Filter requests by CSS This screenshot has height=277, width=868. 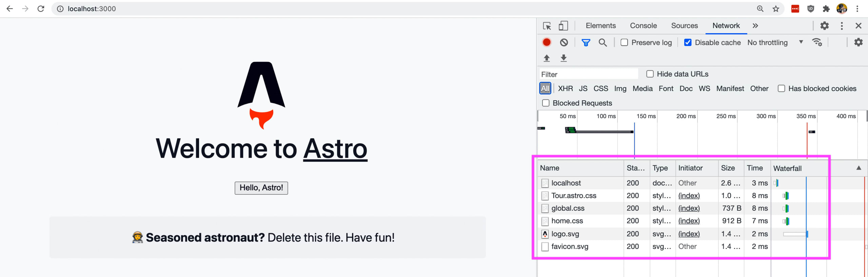[600, 88]
